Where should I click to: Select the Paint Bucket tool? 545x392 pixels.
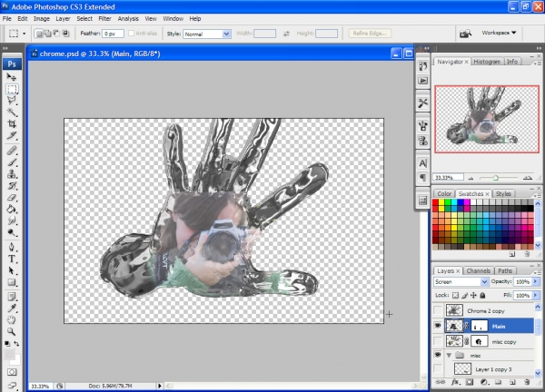[x=12, y=209]
